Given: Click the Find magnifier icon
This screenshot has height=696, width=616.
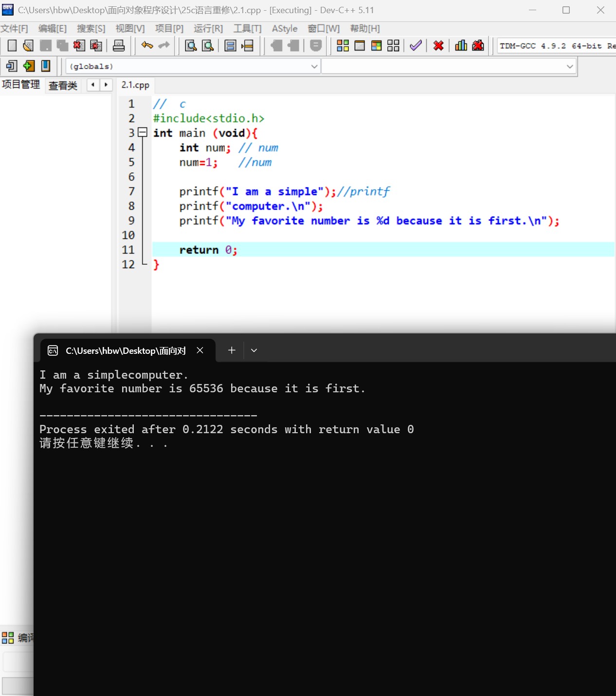Looking at the screenshot, I should click(x=191, y=46).
